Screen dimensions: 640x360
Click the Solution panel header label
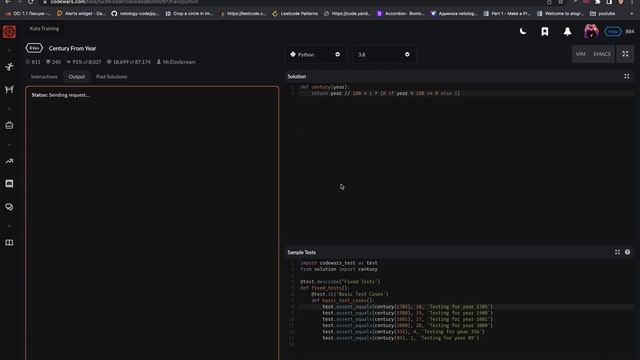pyautogui.click(x=297, y=76)
